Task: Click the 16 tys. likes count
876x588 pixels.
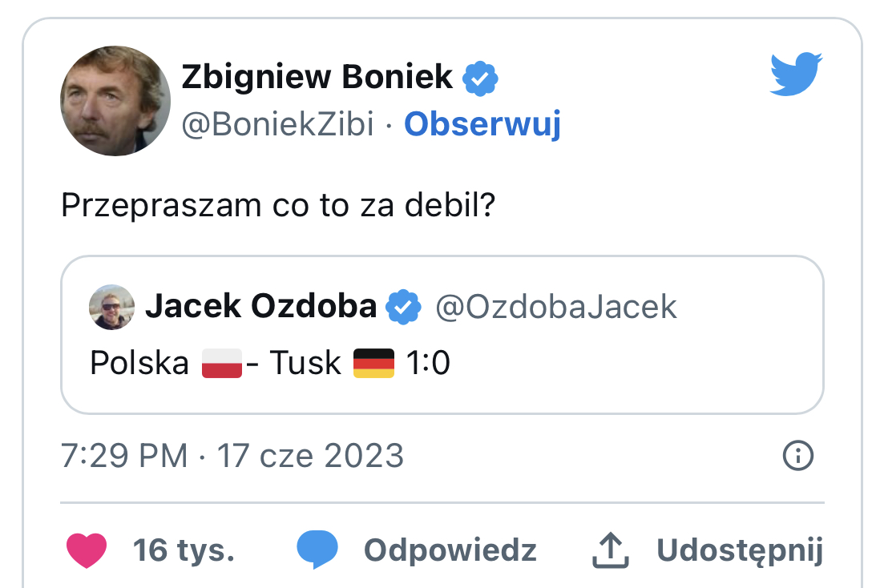Action: pos(184,550)
